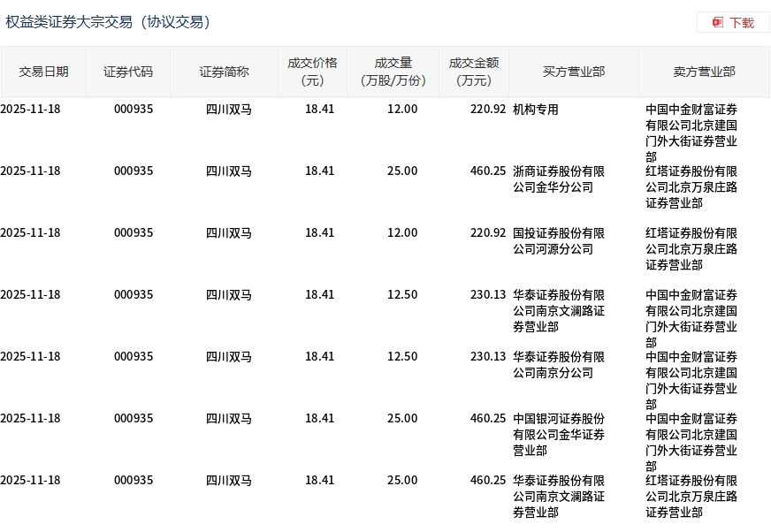771x532 pixels.
Task: Select the 权益类证券大宗交易 (协议交易) page title
Action: click(108, 22)
